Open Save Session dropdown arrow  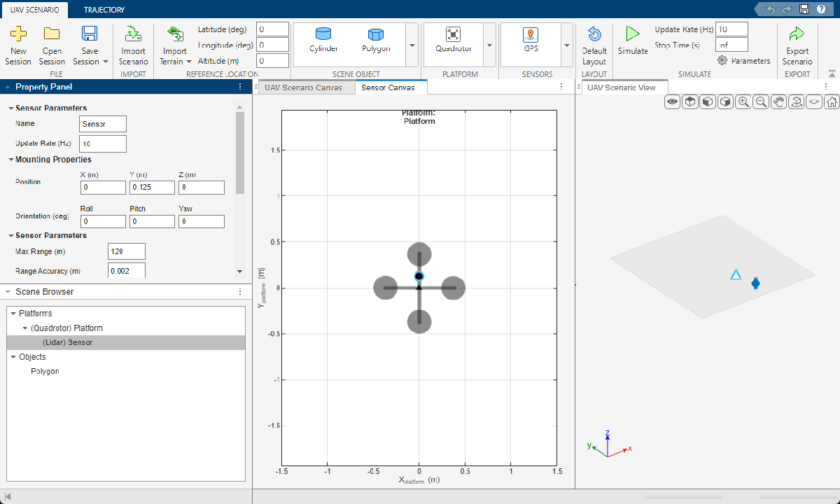(105, 62)
